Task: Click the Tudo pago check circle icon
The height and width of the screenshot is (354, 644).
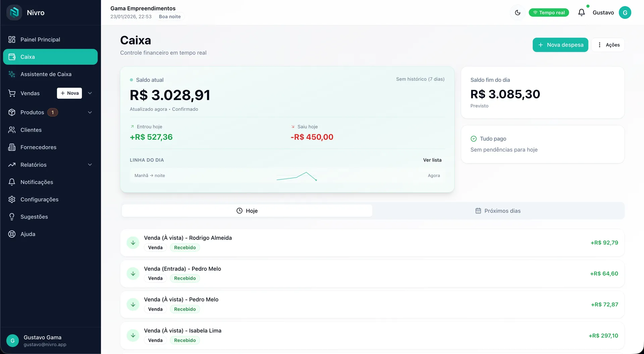Action: coord(474,139)
